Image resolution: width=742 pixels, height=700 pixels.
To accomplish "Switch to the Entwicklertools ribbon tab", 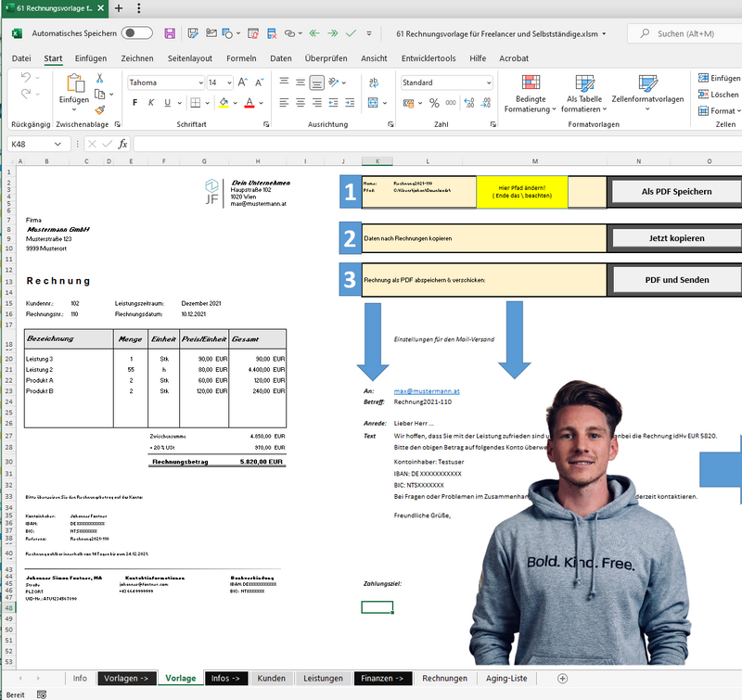I will coord(429,58).
